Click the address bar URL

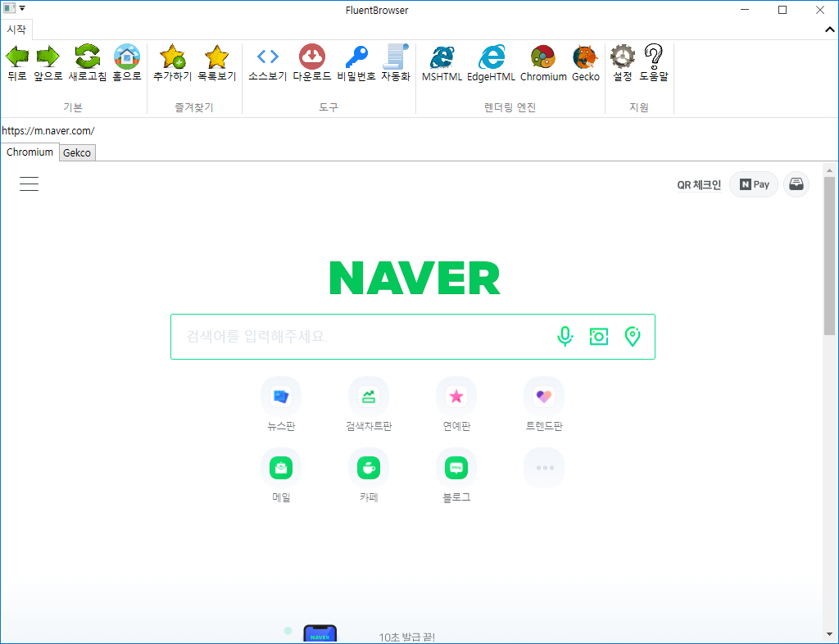point(48,131)
